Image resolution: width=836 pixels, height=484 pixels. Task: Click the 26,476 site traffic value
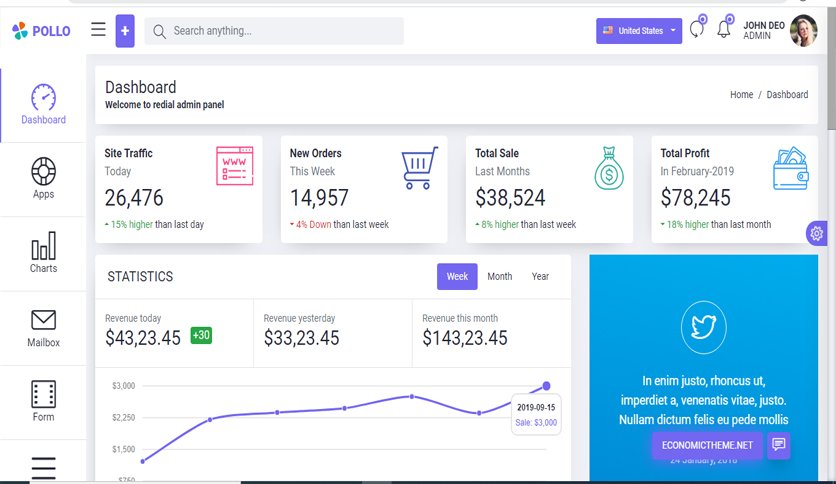tap(134, 198)
